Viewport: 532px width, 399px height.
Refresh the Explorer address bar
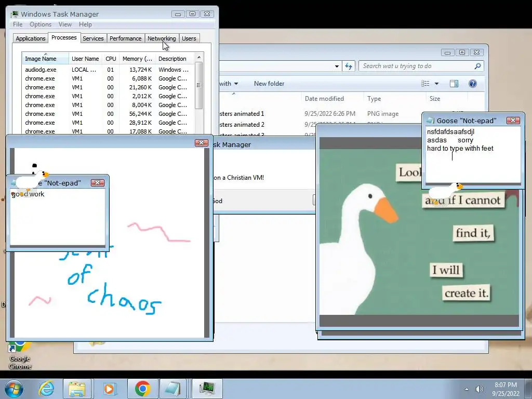tap(349, 66)
